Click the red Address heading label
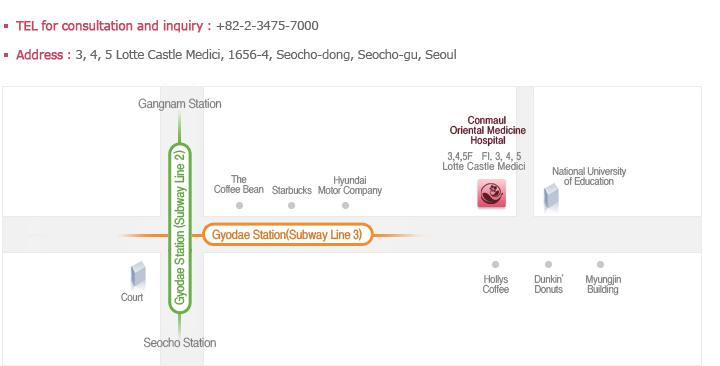Viewport: 720px width, 366px height. [43, 55]
